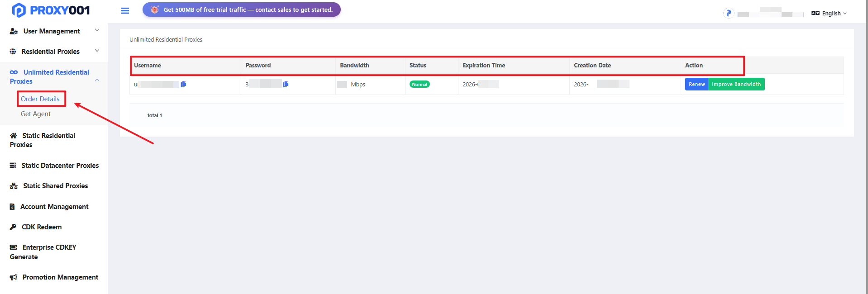Open the Get Agent menu item
Screen dimensions: 868x294
coord(36,114)
